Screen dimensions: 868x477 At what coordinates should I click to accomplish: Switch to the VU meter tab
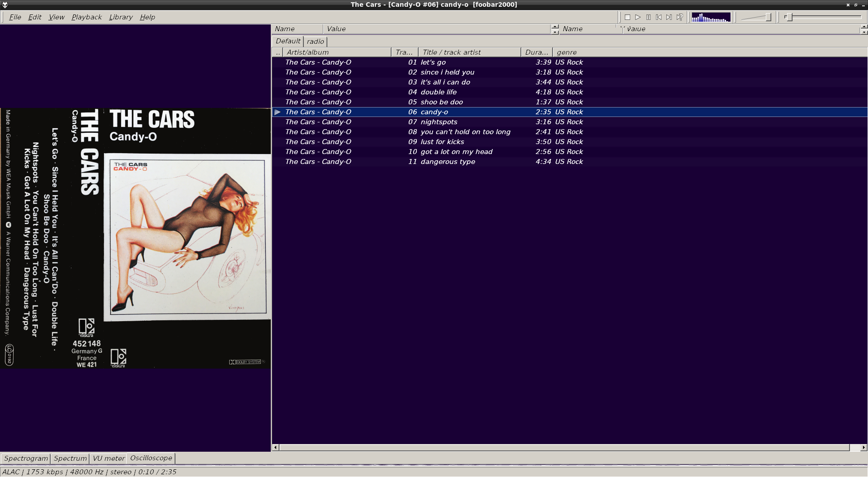click(108, 458)
